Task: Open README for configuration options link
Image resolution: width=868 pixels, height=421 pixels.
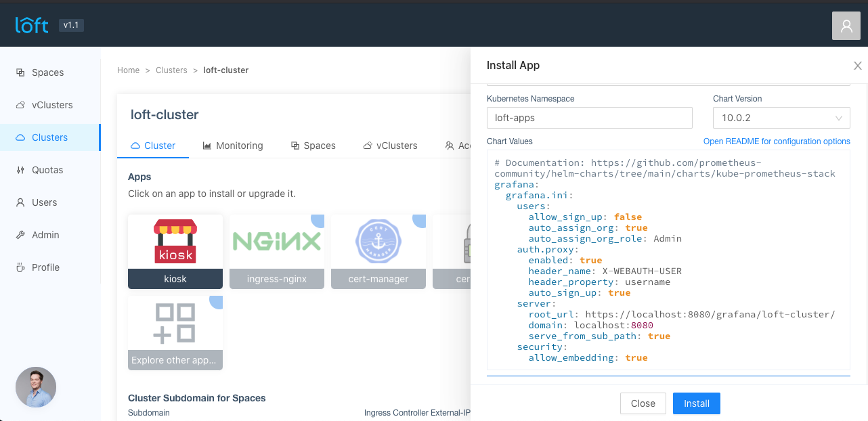Action: click(777, 141)
